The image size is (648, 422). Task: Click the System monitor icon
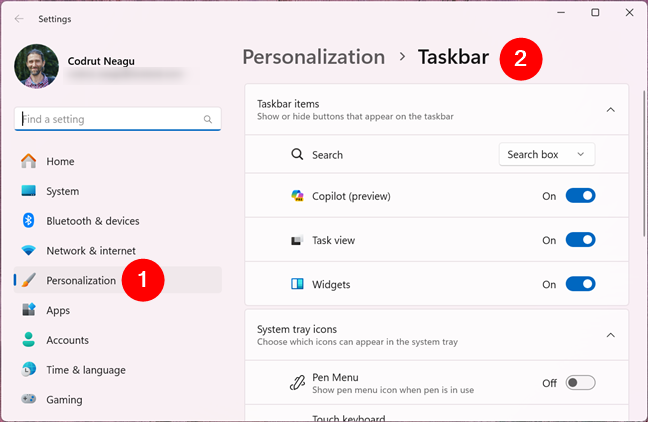tap(29, 191)
